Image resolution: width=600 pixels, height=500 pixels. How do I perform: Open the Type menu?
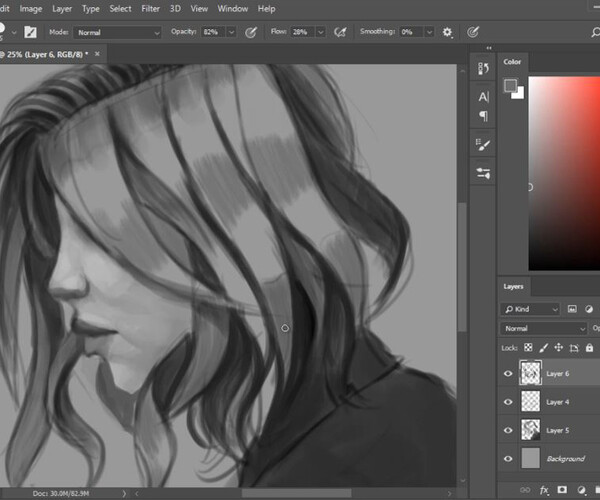pos(91,9)
